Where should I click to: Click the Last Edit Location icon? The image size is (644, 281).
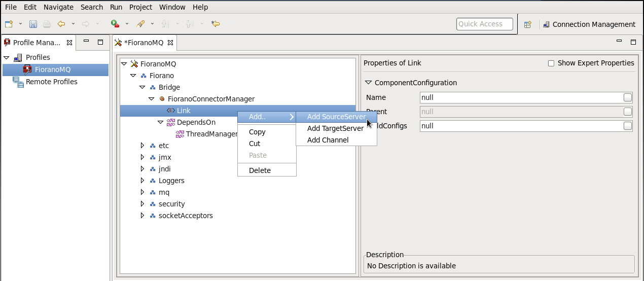(216, 24)
